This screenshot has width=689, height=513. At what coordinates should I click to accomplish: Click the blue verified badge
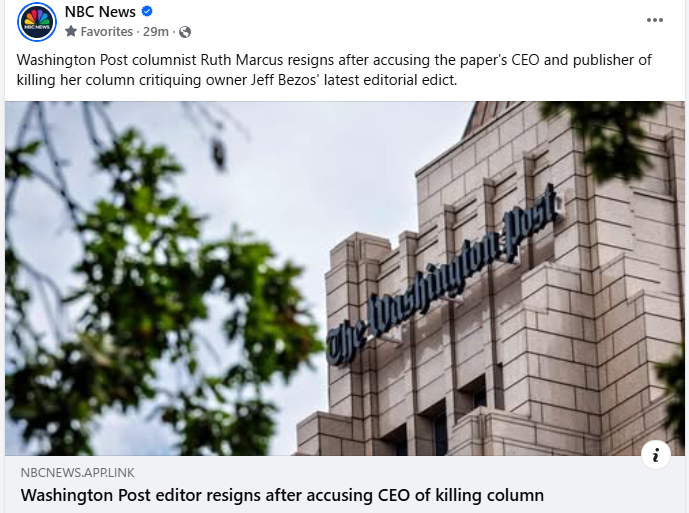tap(147, 11)
